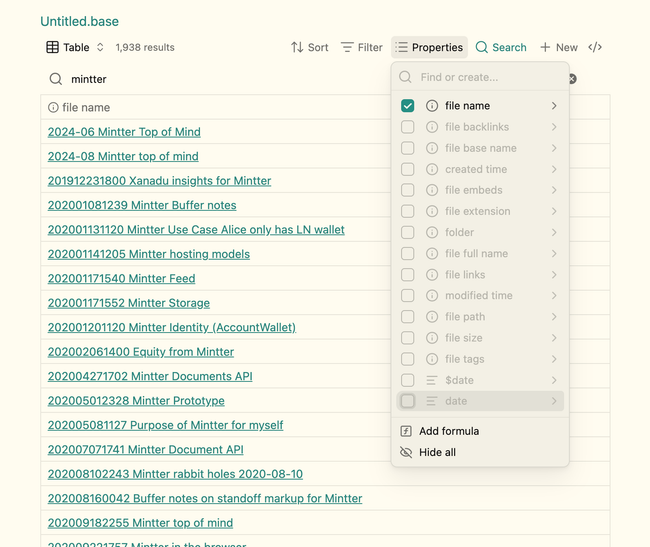Enable the file extension checkbox
This screenshot has height=547, width=650.
click(x=407, y=211)
